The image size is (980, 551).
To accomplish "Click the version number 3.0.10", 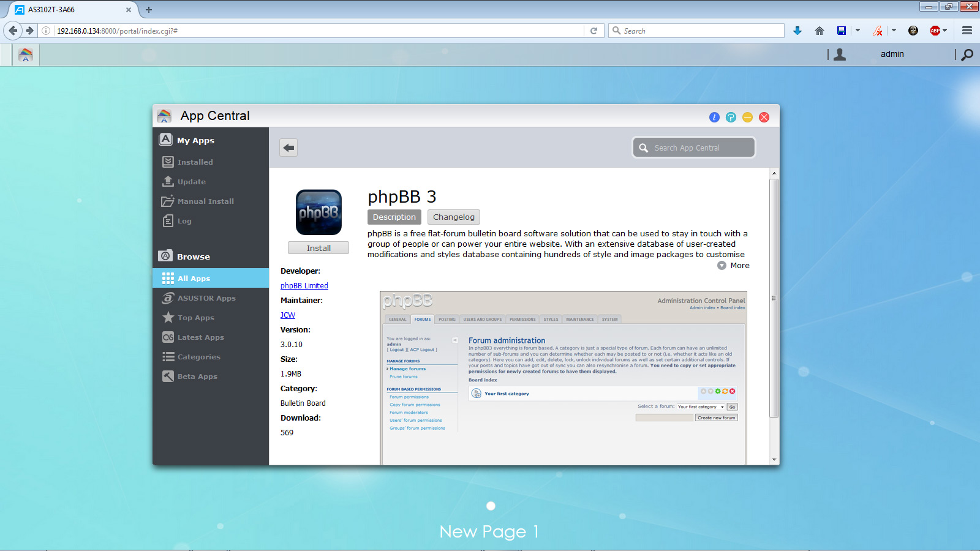I will (x=292, y=345).
